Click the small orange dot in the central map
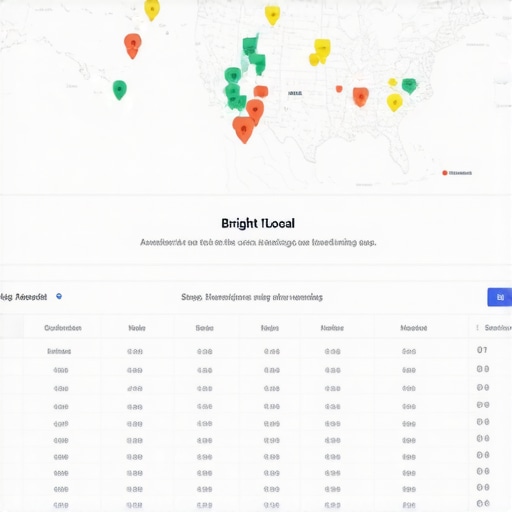The height and width of the screenshot is (512, 512). 339,89
